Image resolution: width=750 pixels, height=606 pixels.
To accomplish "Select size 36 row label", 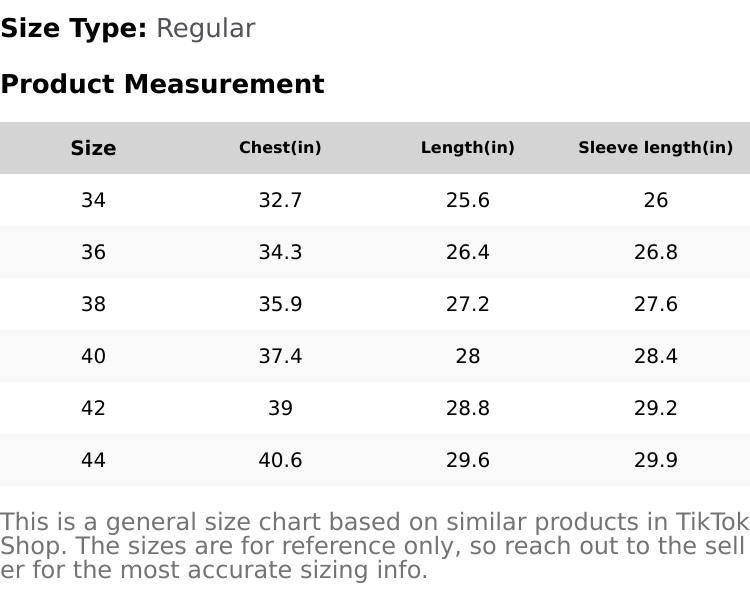I will click(93, 252).
